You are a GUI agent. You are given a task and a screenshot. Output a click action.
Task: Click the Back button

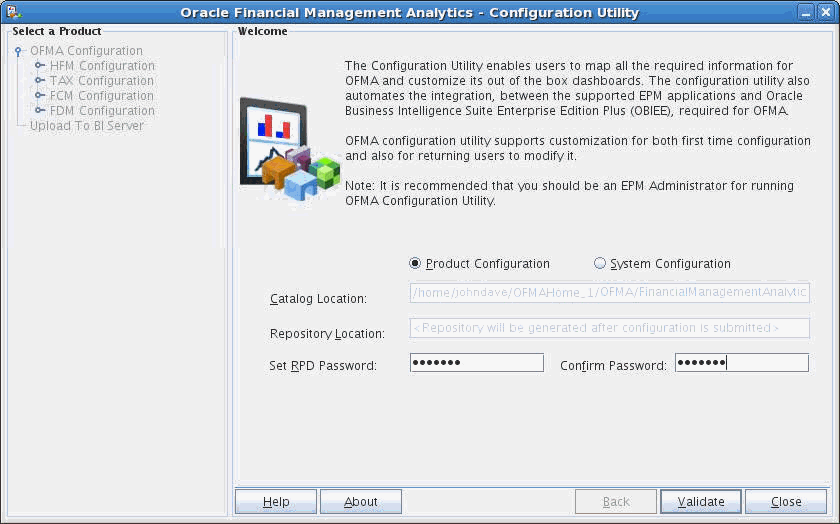[616, 501]
